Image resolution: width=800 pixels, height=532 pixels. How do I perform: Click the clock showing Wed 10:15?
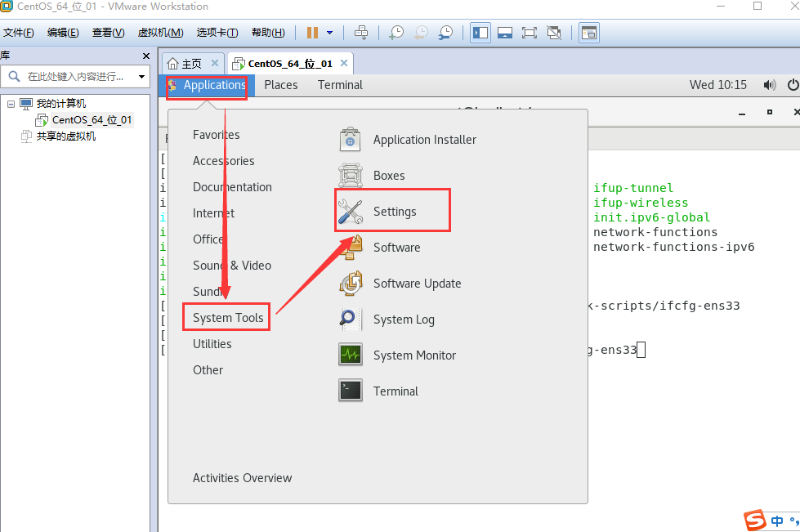[718, 85]
